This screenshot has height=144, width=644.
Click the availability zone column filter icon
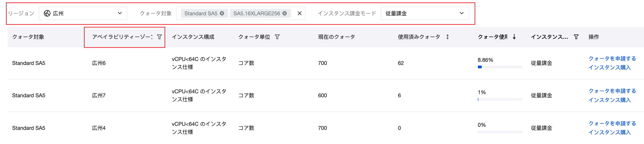[x=159, y=37]
